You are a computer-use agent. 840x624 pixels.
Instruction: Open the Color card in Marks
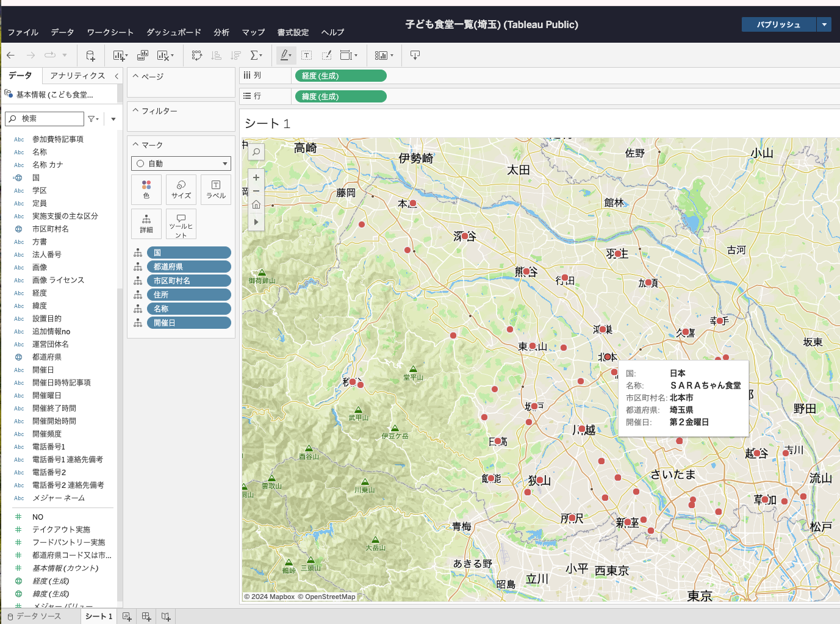pyautogui.click(x=146, y=190)
